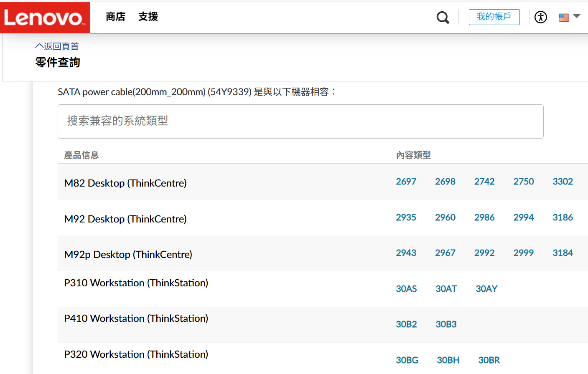Open the 30AS machine type link

coord(406,289)
